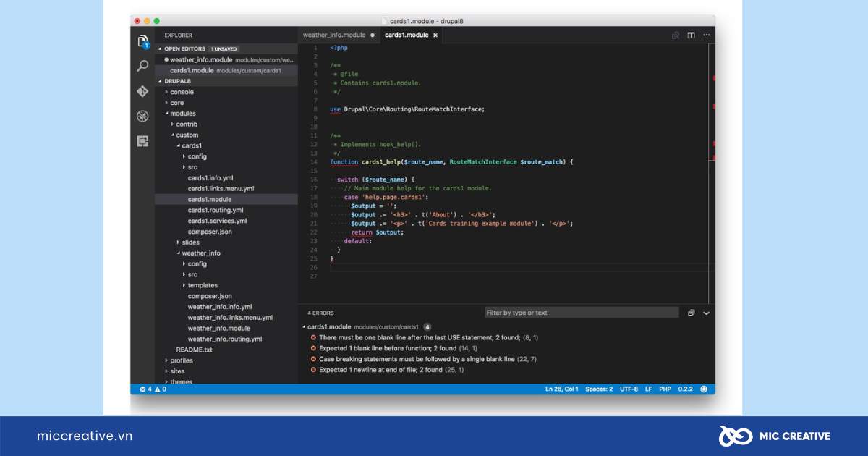Open weather_info.links.menu.yml file
The width and height of the screenshot is (868, 456).
[230, 317]
